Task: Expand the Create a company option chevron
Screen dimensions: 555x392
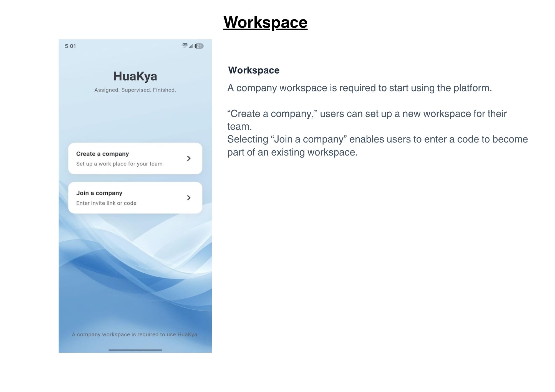Action: pyautogui.click(x=189, y=159)
